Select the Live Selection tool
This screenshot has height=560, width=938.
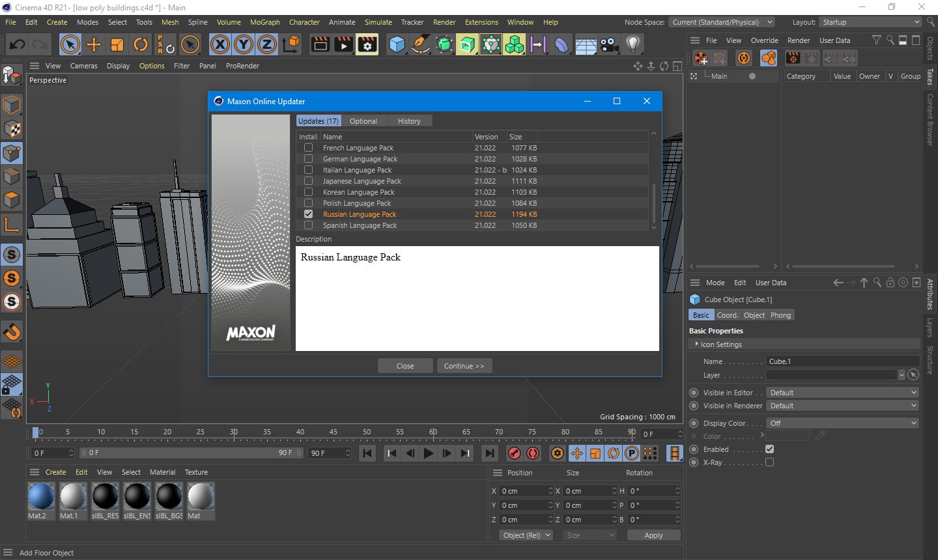pyautogui.click(x=70, y=44)
